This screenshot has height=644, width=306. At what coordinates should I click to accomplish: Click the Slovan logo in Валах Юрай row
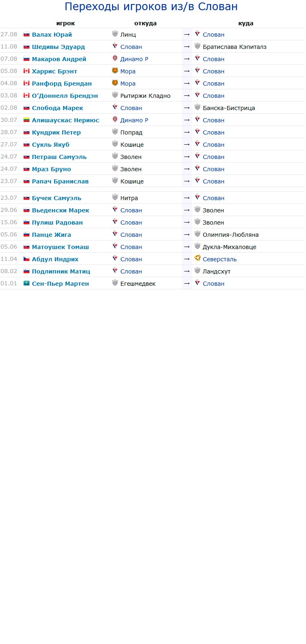pyautogui.click(x=197, y=34)
